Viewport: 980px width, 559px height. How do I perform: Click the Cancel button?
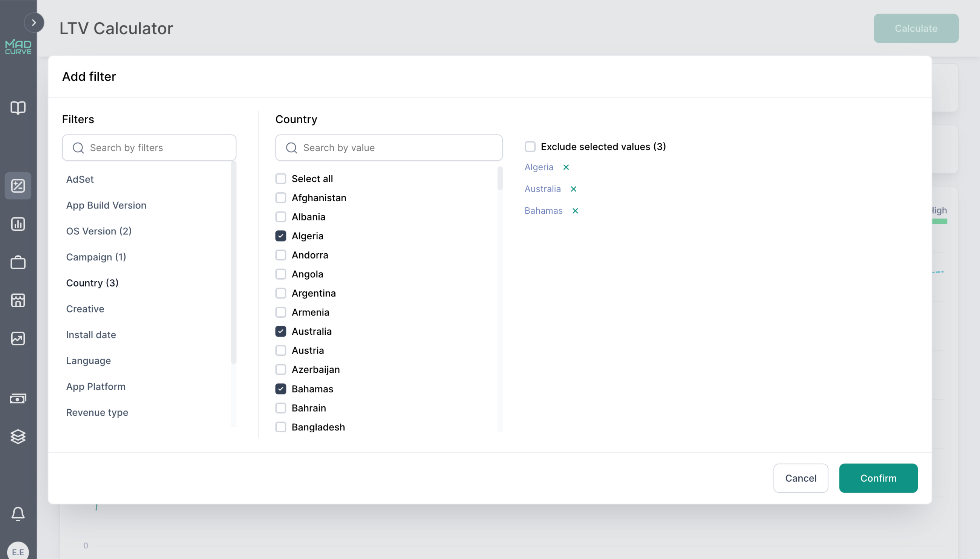pos(800,478)
